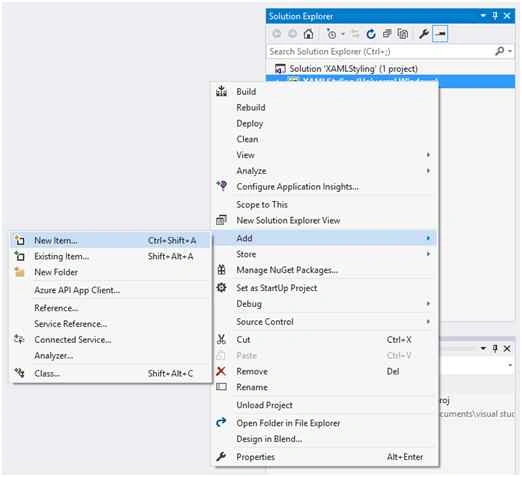522x477 pixels.
Task: Click the Back arrow in Solution Explorer toolbar
Action: pos(277,34)
